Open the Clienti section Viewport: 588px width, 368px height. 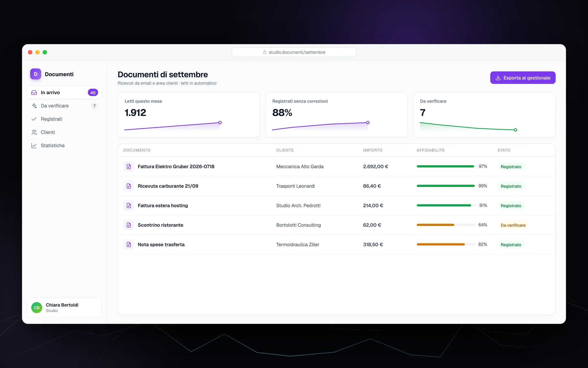click(64, 132)
